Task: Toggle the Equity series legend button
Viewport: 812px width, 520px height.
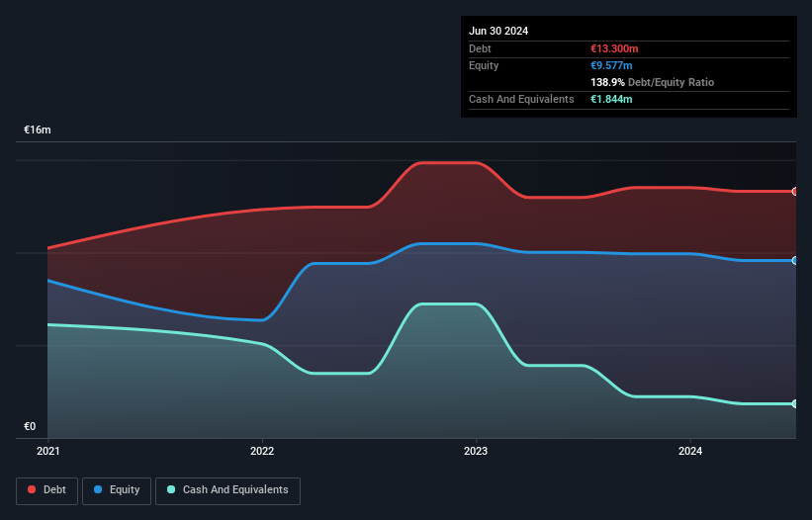Action: coord(117,490)
